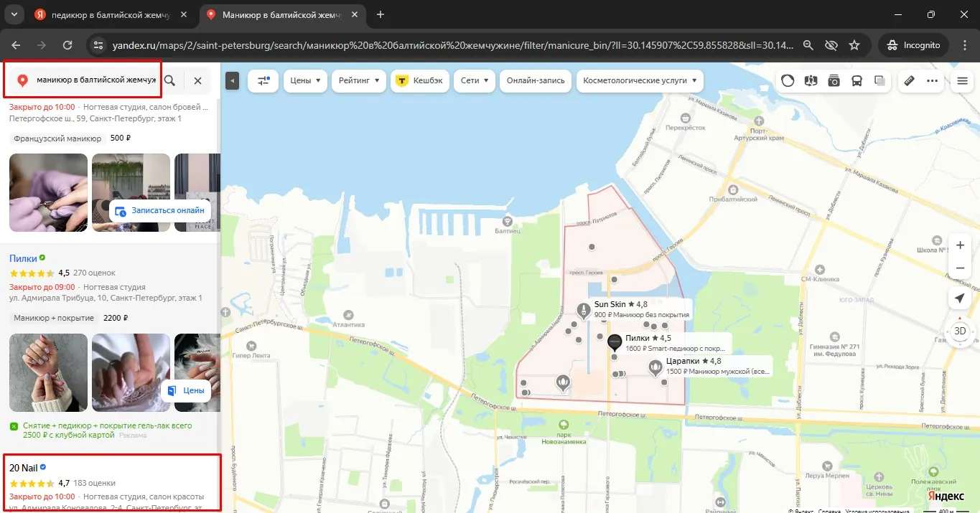Open all filters via sliders icon
The height and width of the screenshot is (513, 980).
263,81
